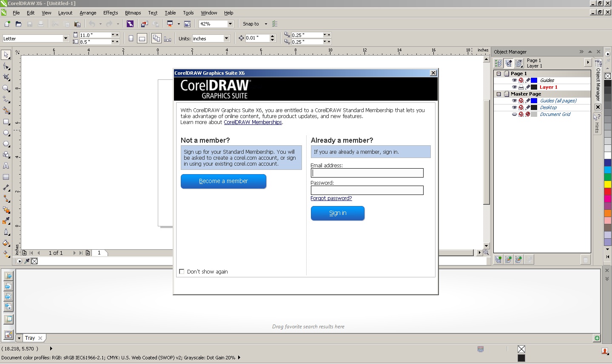The height and width of the screenshot is (364, 612).
Task: Click the Password input field
Action: click(367, 190)
